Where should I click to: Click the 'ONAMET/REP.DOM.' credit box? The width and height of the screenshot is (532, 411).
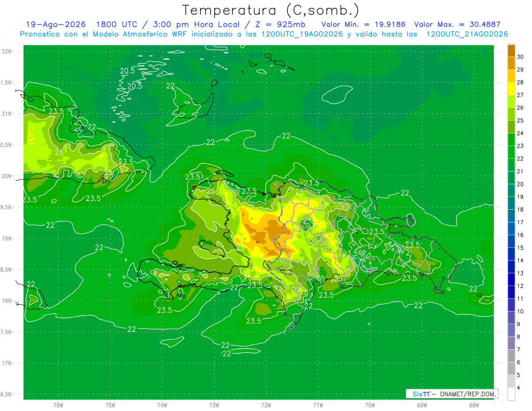[452, 394]
